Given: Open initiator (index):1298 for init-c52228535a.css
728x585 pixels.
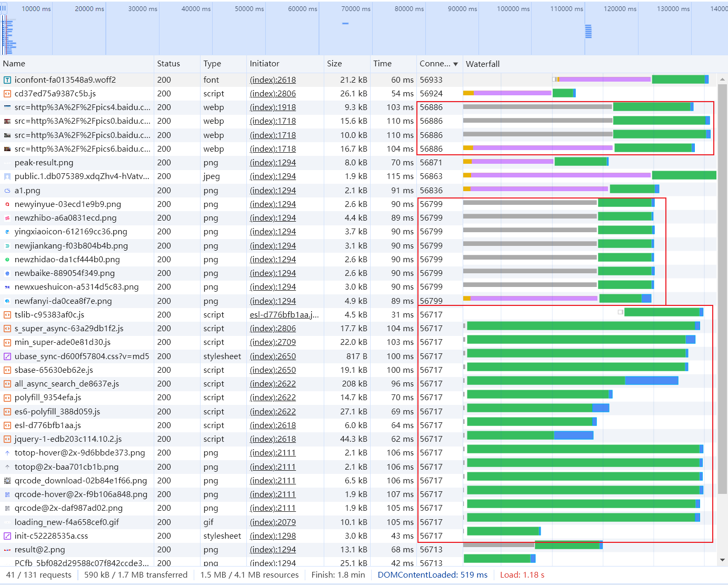Looking at the screenshot, I should 273,536.
